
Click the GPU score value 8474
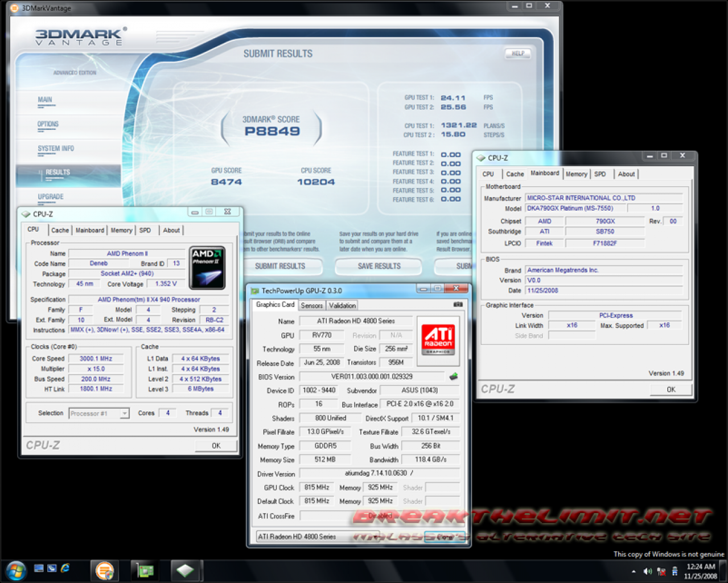coord(227,182)
